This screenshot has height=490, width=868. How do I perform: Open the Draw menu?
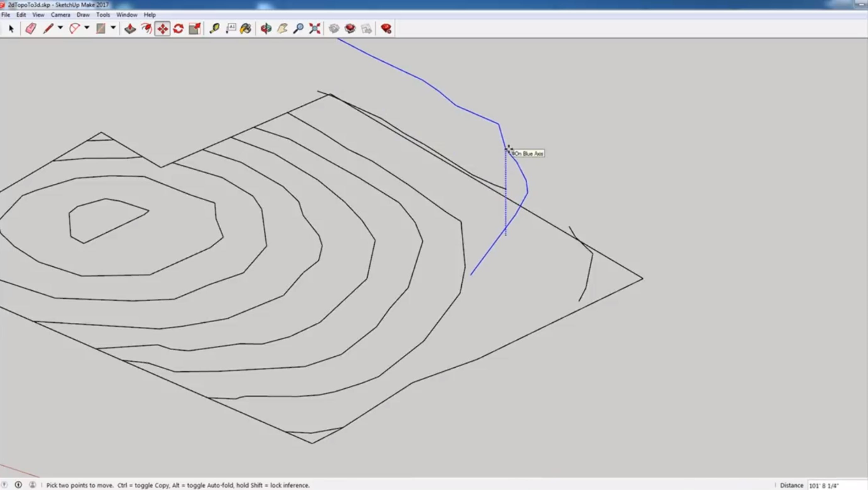point(83,15)
